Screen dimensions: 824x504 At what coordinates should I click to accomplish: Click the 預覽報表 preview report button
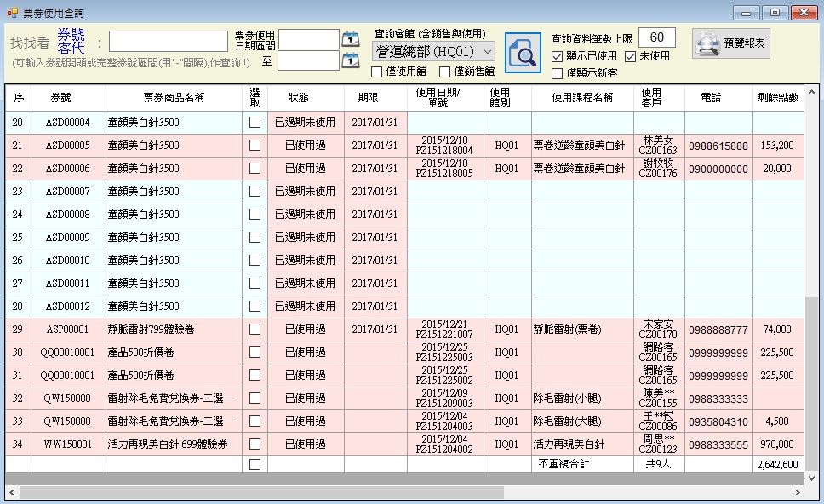(x=730, y=43)
